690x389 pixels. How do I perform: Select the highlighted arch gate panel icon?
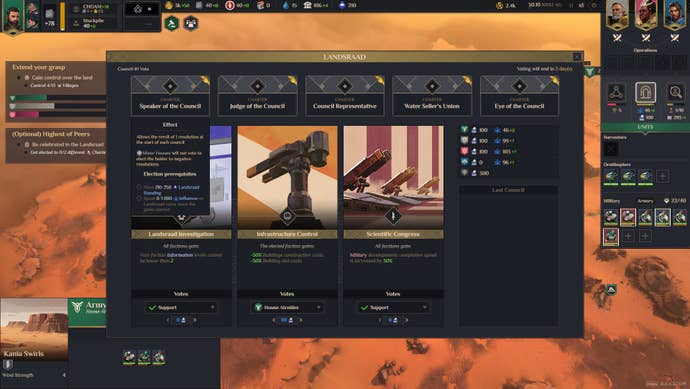pos(646,92)
